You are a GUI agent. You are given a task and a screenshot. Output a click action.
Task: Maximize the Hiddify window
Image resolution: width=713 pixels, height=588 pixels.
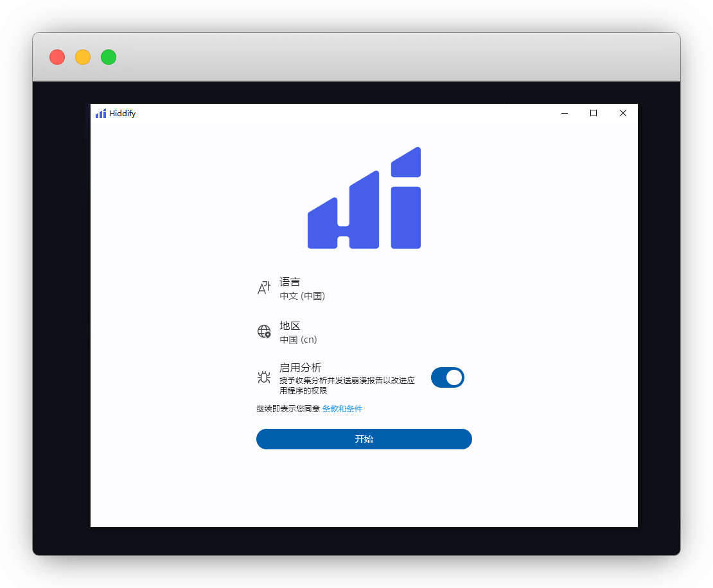[594, 114]
